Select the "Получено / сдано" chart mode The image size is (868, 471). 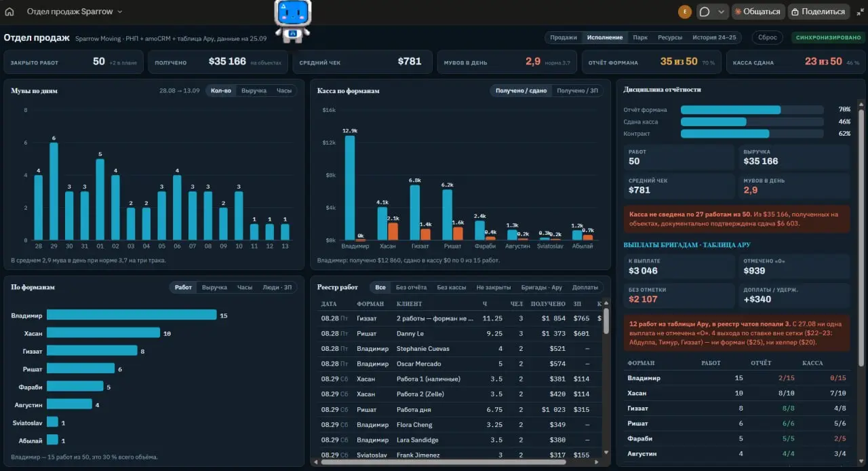point(521,91)
